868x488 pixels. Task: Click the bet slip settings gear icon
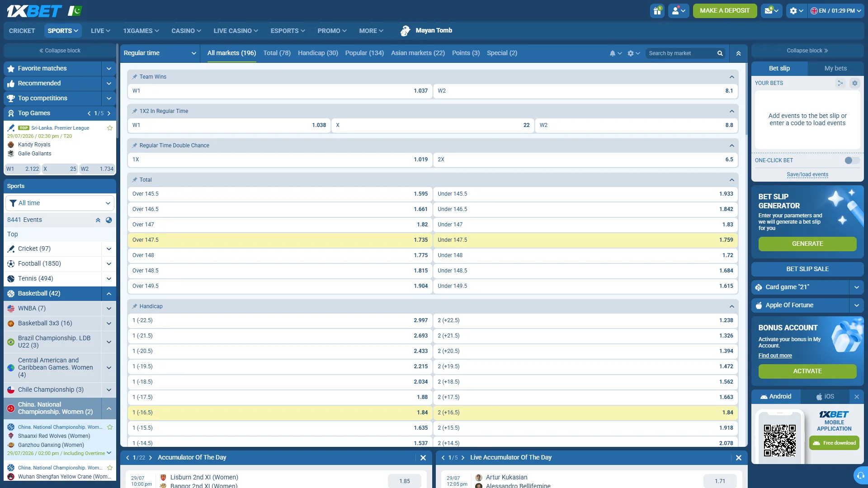854,83
